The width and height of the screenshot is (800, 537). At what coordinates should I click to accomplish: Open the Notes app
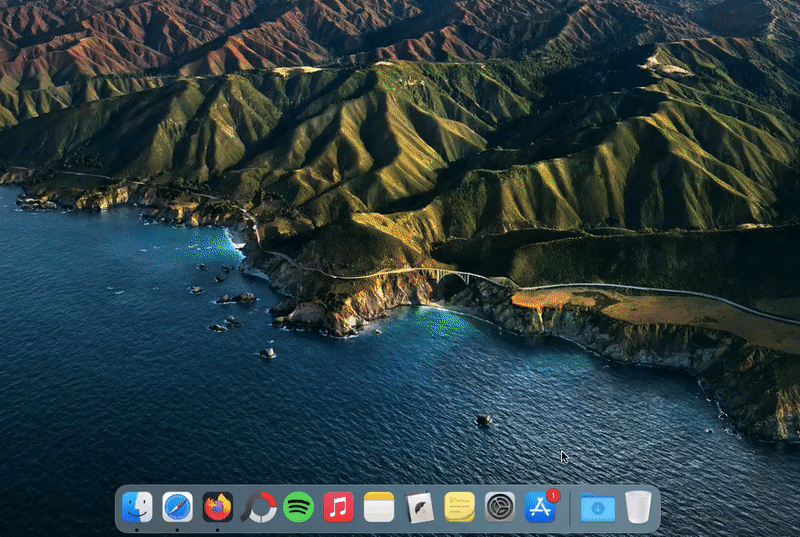click(379, 507)
